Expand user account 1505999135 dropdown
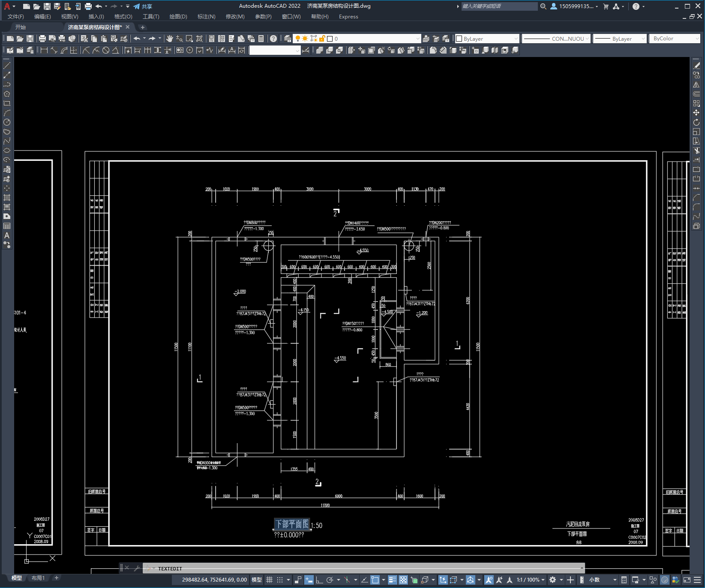The image size is (705, 588). (574, 6)
